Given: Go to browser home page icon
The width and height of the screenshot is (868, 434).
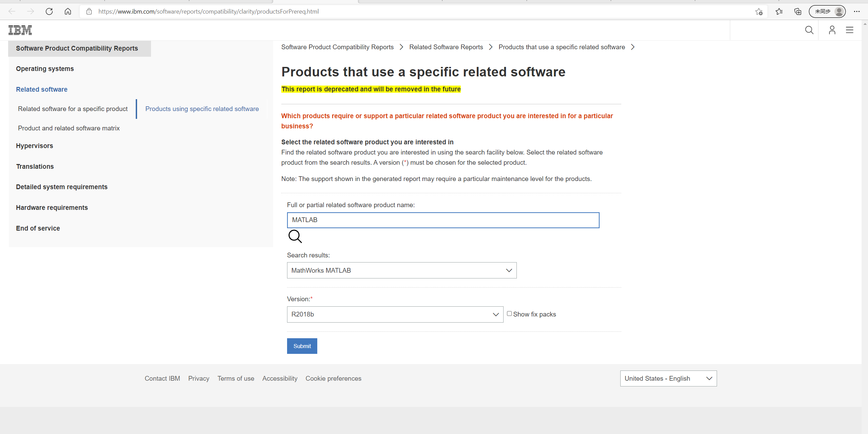Looking at the screenshot, I should (68, 12).
